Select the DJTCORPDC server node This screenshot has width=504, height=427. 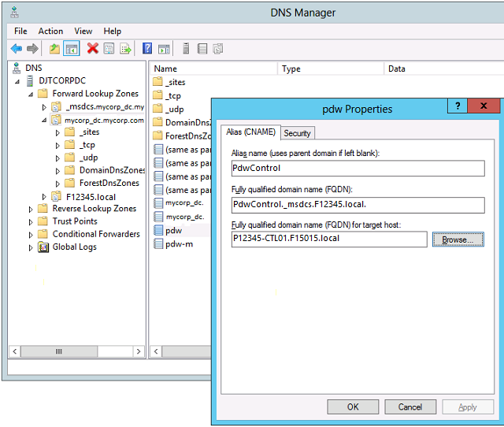[62, 80]
